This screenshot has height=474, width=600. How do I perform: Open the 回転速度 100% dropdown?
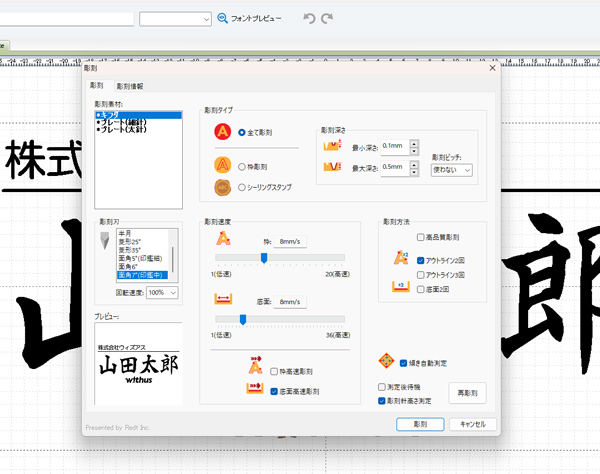(162, 293)
